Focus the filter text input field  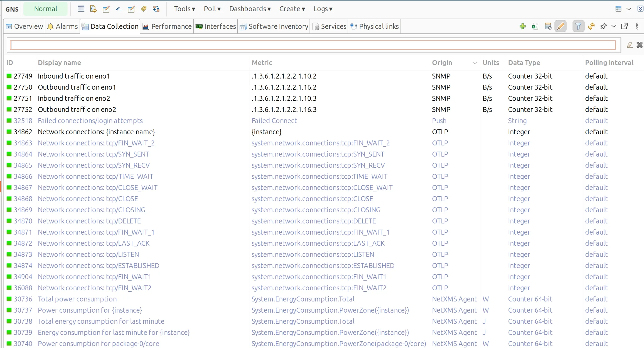pos(313,45)
